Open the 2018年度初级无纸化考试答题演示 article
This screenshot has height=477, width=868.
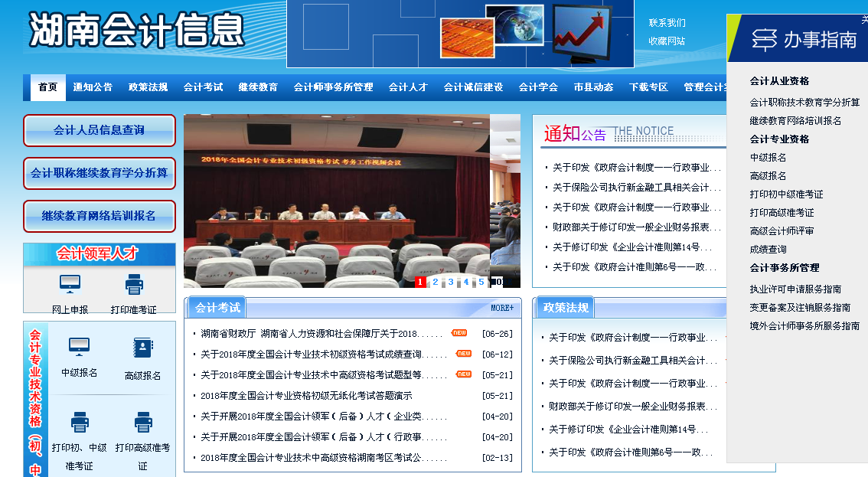306,396
